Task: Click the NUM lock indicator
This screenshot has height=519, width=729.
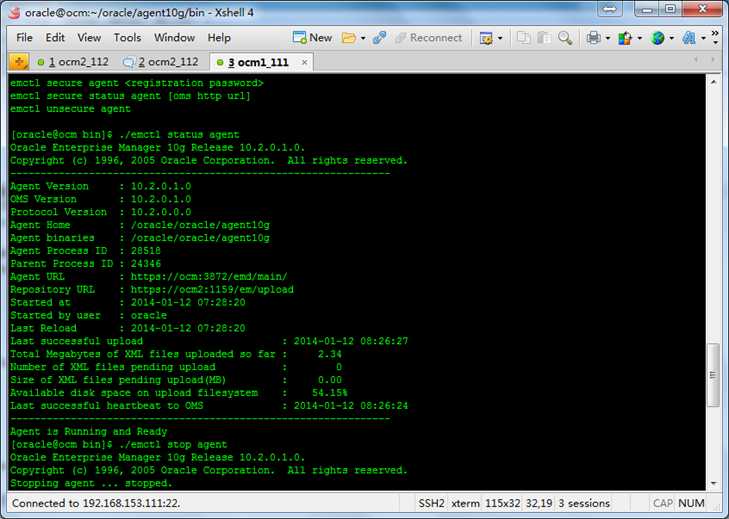Action: tap(691, 503)
